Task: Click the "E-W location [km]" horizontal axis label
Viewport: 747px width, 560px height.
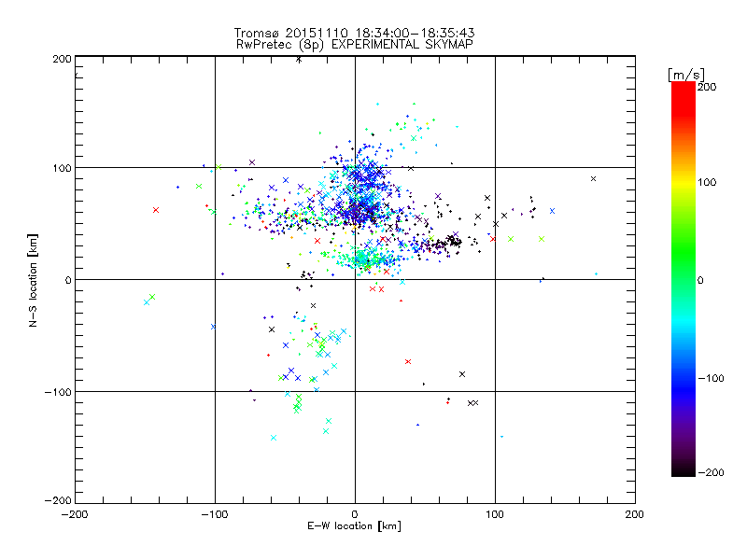Action: (x=354, y=526)
